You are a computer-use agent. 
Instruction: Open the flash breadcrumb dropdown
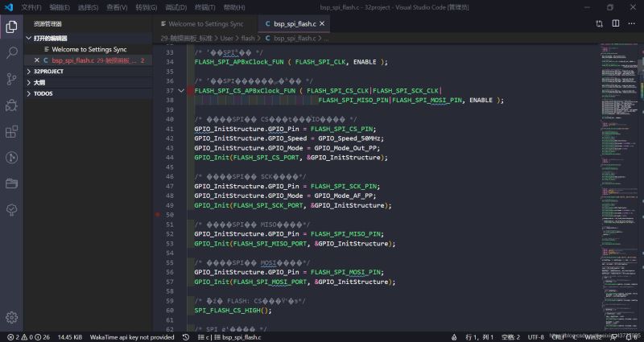pos(248,38)
